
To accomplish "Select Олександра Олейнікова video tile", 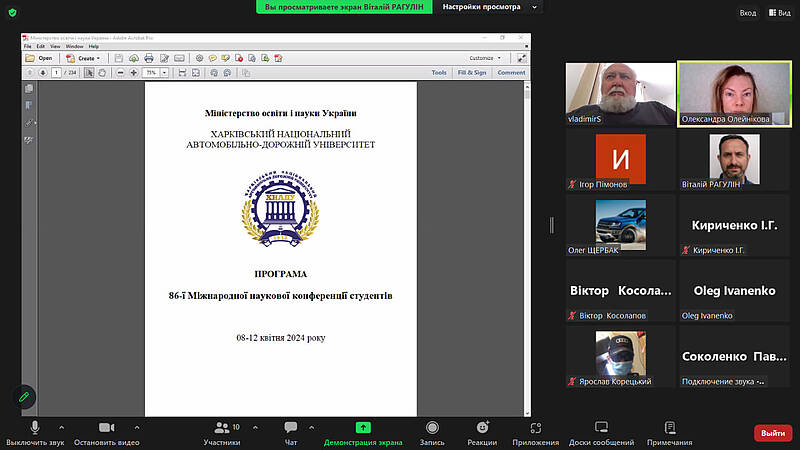I will pos(734,94).
